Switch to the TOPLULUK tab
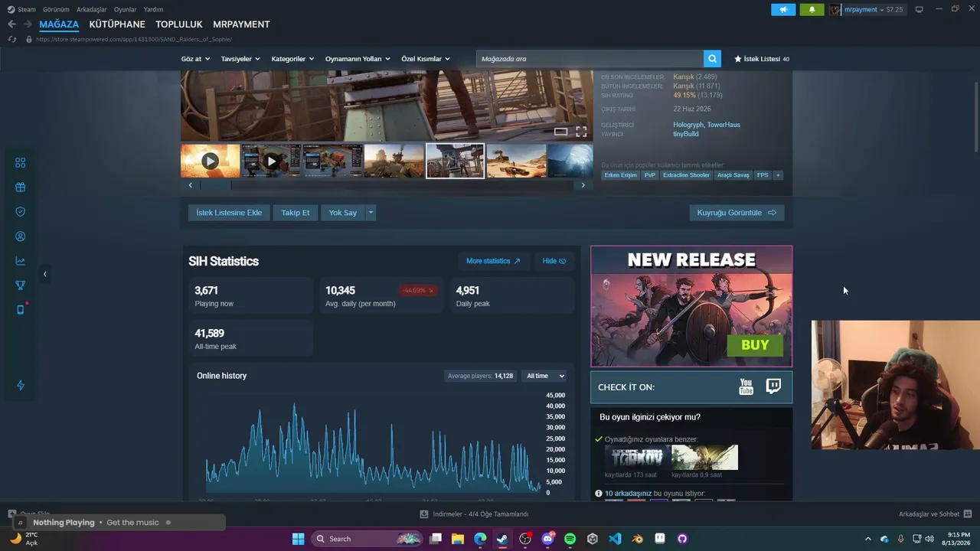The image size is (980, 551). click(179, 24)
